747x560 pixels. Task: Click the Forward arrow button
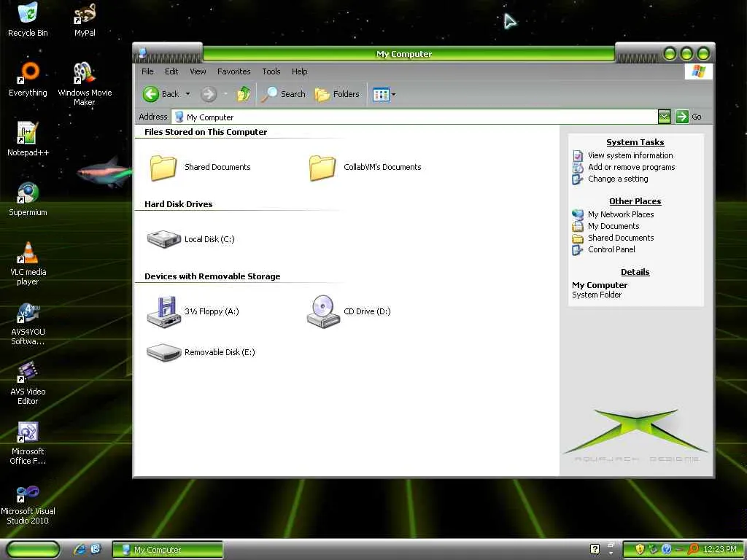(x=209, y=94)
